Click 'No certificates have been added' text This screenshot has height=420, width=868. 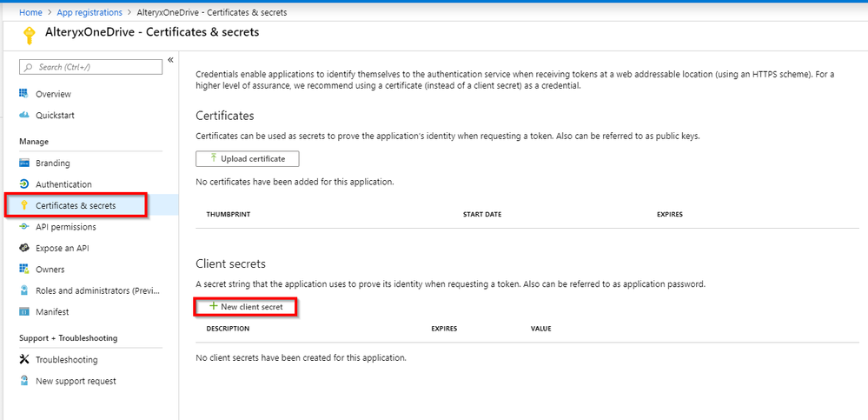tap(295, 181)
